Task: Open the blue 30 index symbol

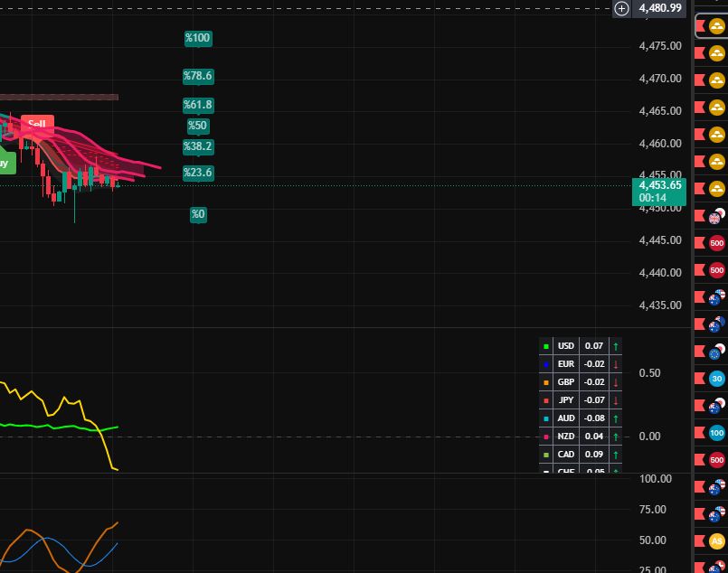Action: point(716,380)
